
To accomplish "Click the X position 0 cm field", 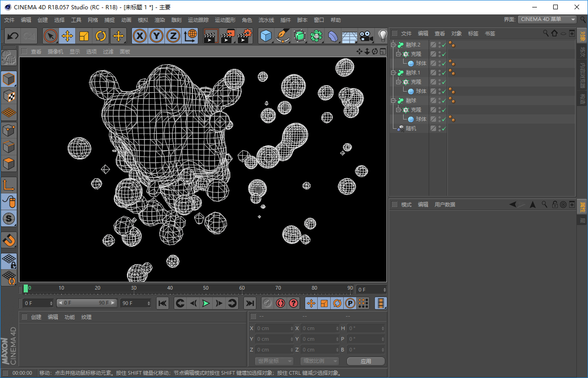I will pos(274,328).
